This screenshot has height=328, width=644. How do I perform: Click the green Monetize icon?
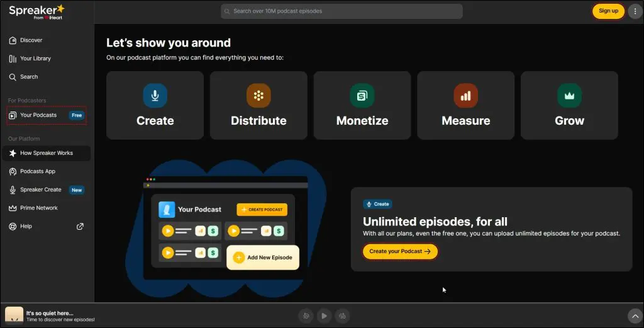point(362,96)
